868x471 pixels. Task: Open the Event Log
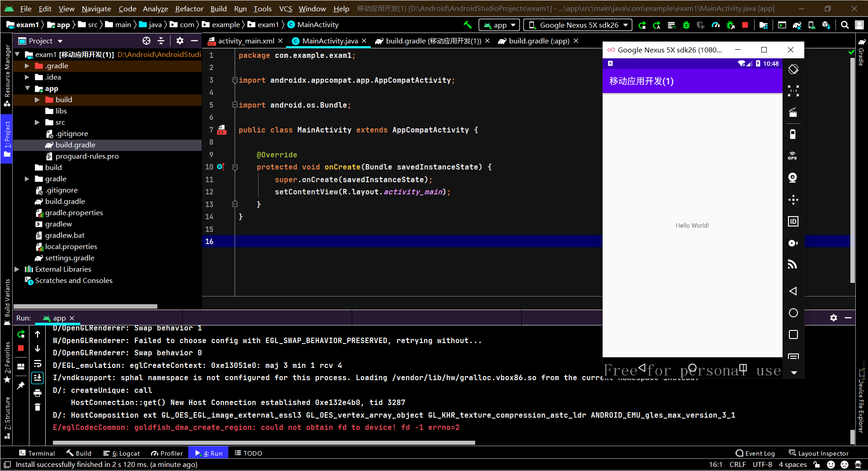(755, 453)
